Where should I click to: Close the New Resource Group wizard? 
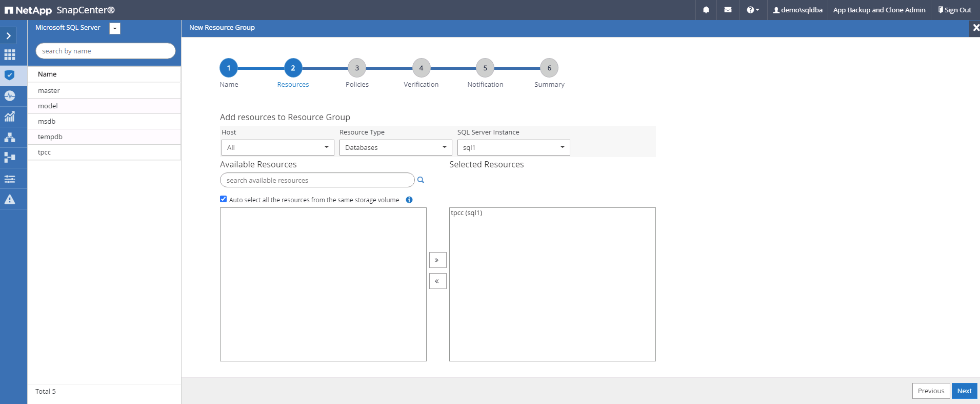click(x=975, y=28)
